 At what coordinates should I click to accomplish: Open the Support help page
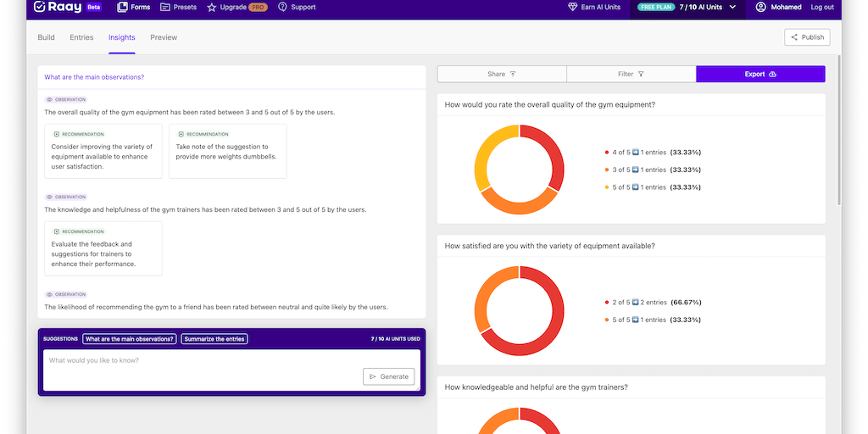click(x=297, y=8)
